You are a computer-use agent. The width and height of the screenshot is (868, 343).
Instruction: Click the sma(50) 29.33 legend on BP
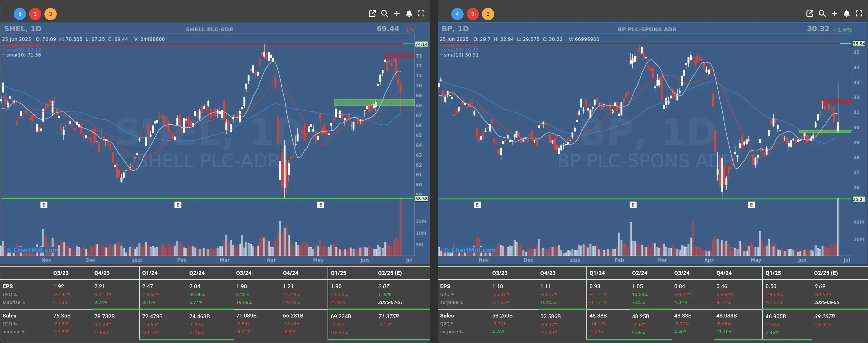[x=459, y=50]
